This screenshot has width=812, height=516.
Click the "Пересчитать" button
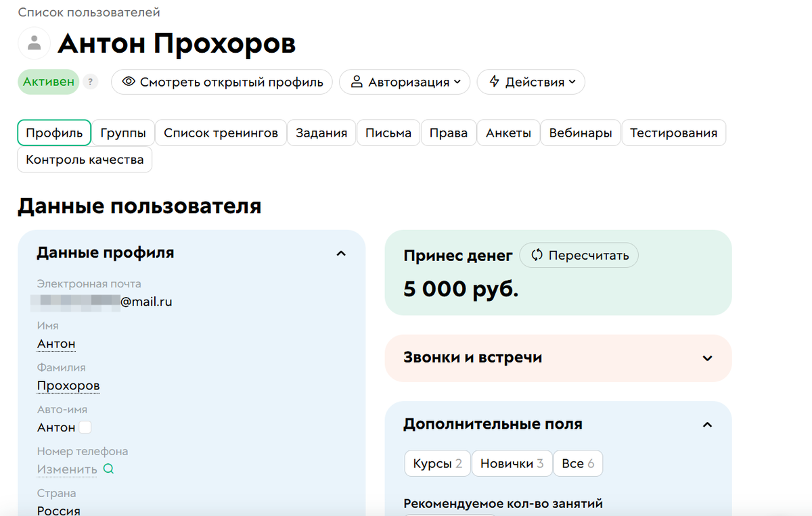pyautogui.click(x=579, y=255)
